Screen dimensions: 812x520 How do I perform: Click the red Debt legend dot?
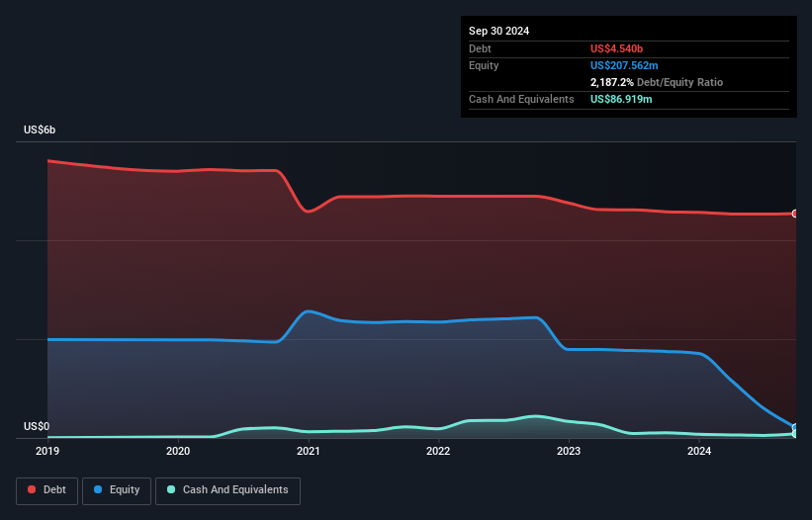[x=32, y=489]
